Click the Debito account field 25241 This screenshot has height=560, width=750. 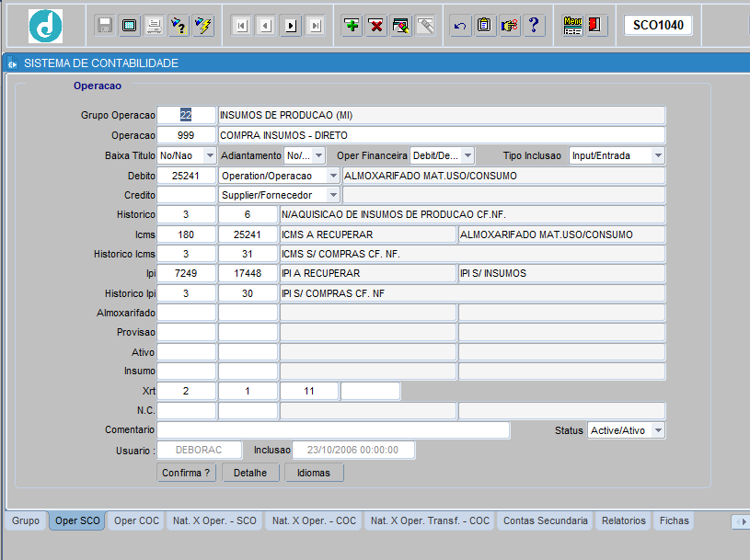tap(186, 176)
